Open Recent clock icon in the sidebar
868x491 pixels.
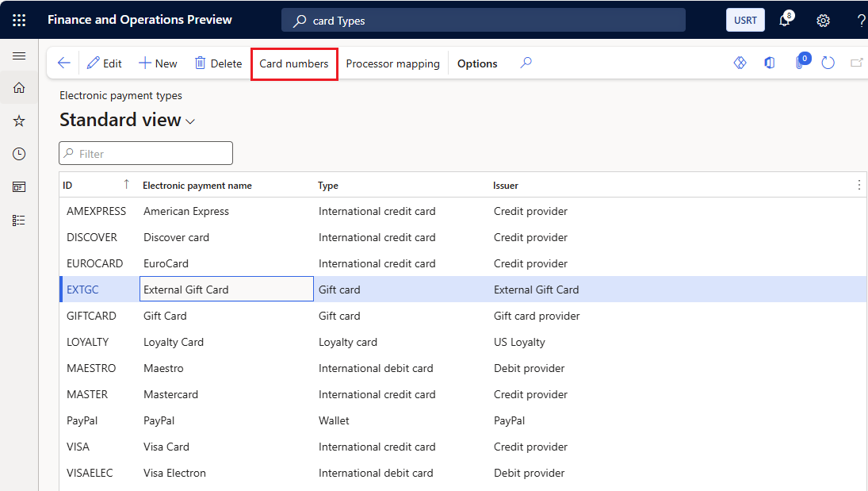(x=19, y=154)
